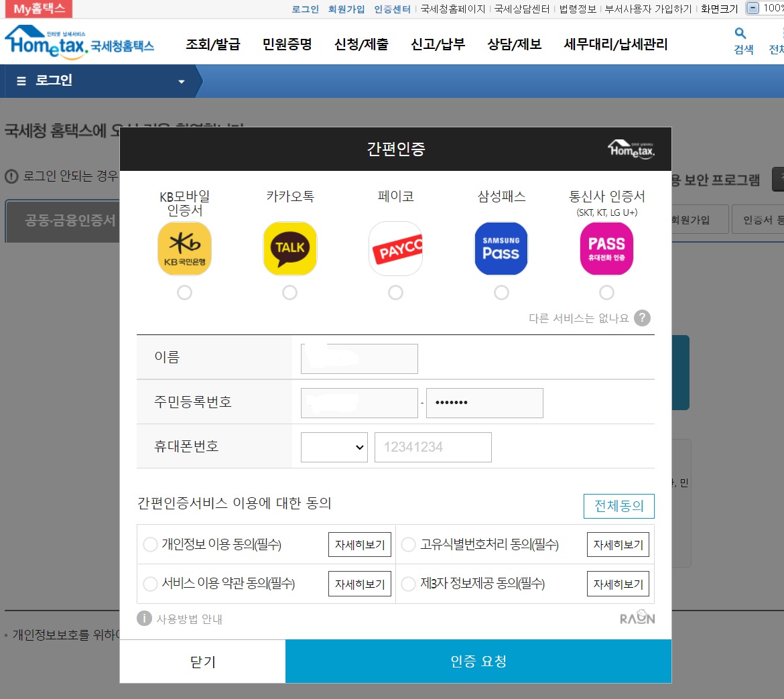Click the 검색 magnifier icon
This screenshot has height=699, width=784.
(740, 33)
